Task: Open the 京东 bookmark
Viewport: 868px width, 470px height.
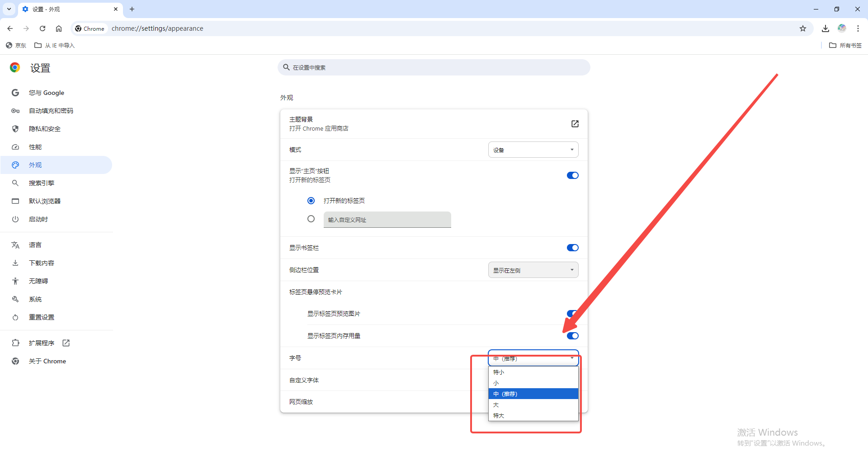Action: [x=16, y=45]
